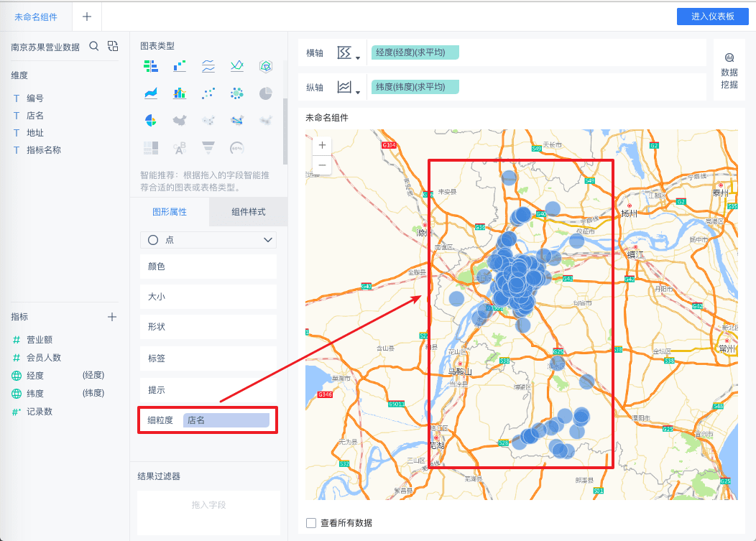Click the chart type panel scrollbar

coord(285,131)
